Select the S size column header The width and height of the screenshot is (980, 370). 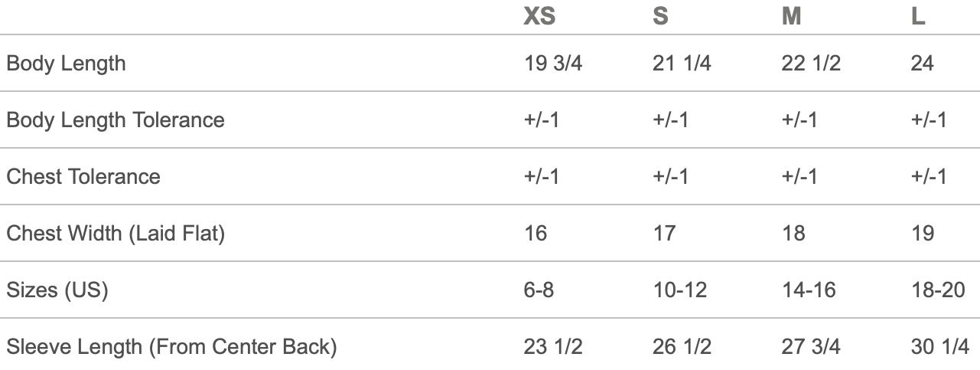coord(661,16)
